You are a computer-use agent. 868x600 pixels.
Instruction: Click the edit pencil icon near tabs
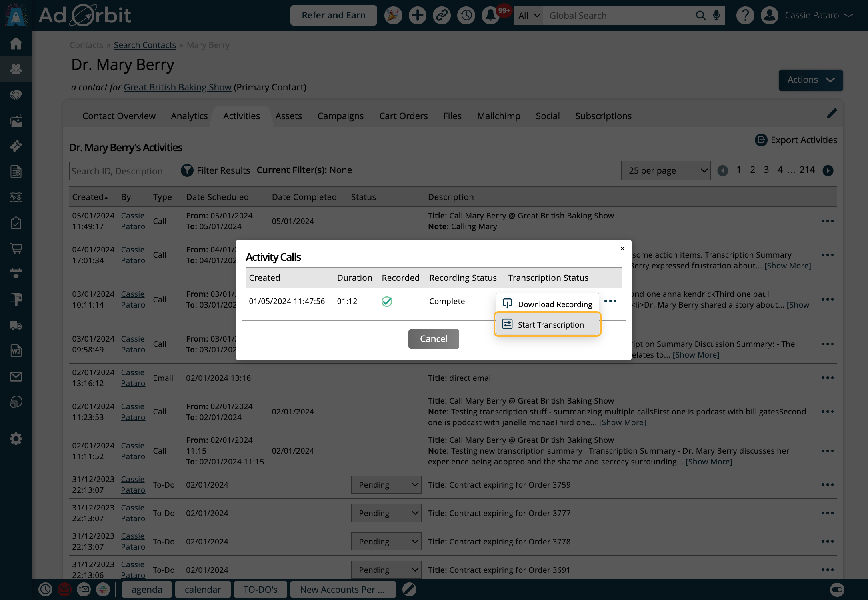832,114
